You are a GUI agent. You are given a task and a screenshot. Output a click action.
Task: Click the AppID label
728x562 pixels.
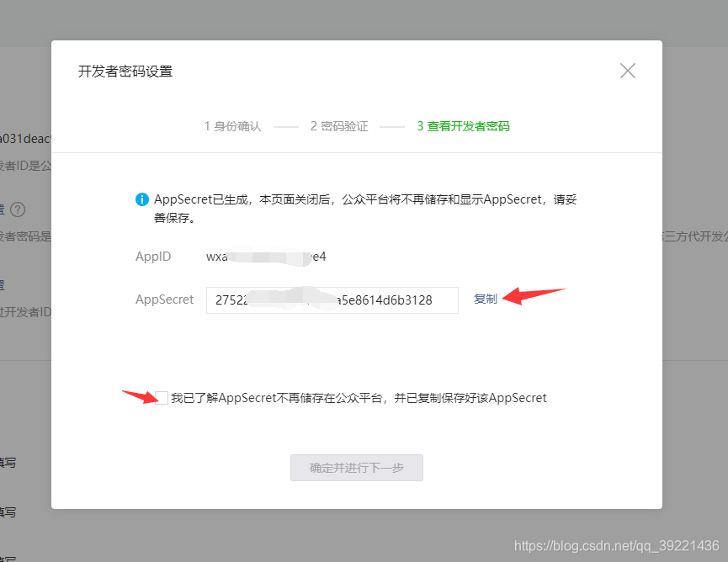click(x=153, y=257)
